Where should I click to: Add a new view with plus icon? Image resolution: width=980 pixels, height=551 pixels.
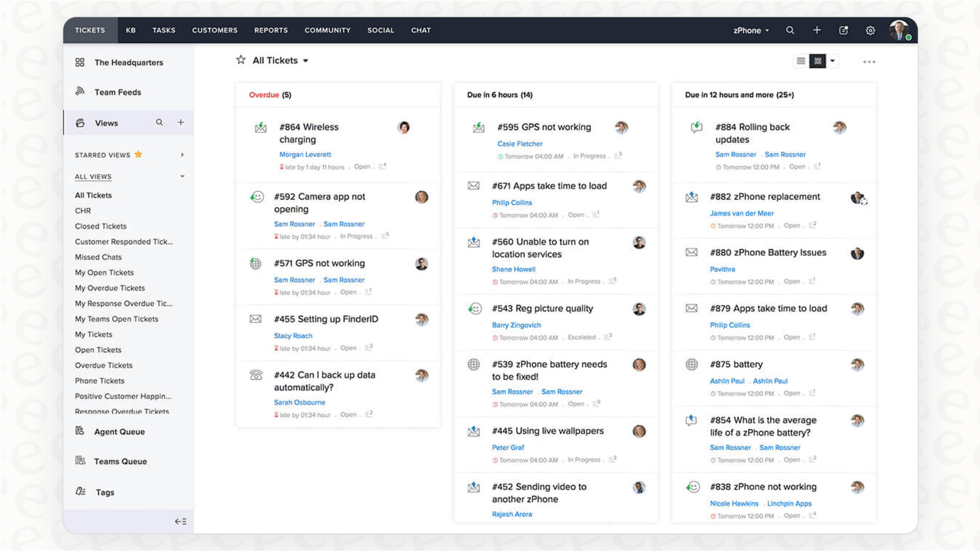pyautogui.click(x=181, y=122)
